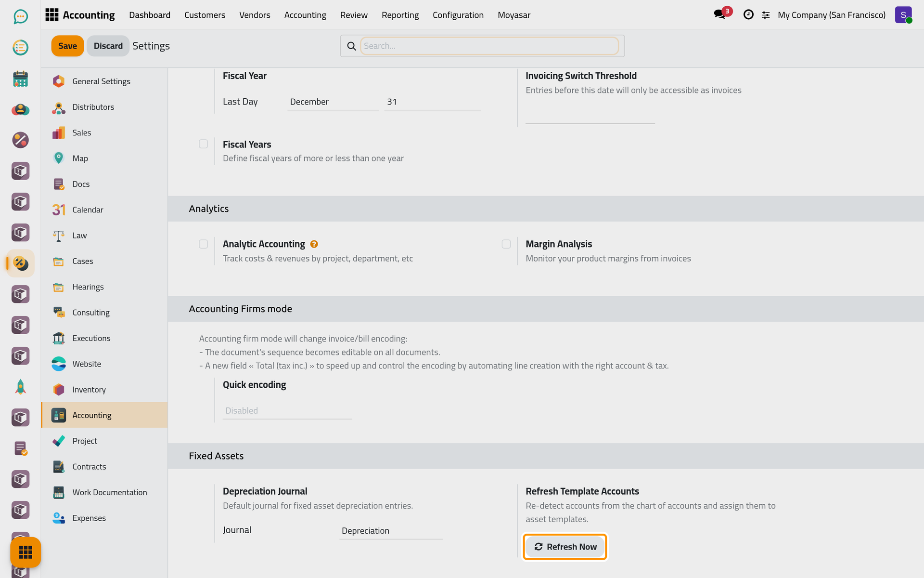Open the Customers menu
Viewport: 924px width, 578px height.
pyautogui.click(x=205, y=15)
